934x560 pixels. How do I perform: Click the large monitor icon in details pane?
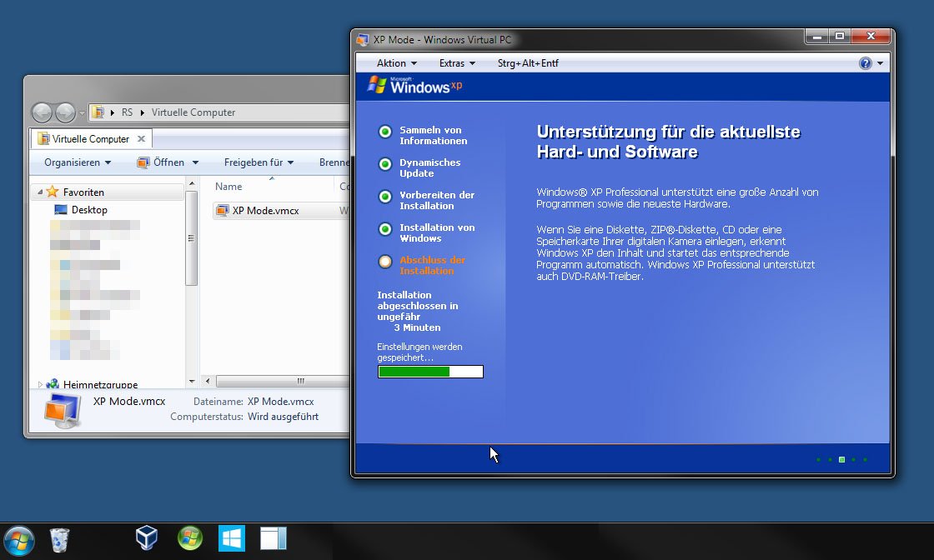pyautogui.click(x=63, y=410)
